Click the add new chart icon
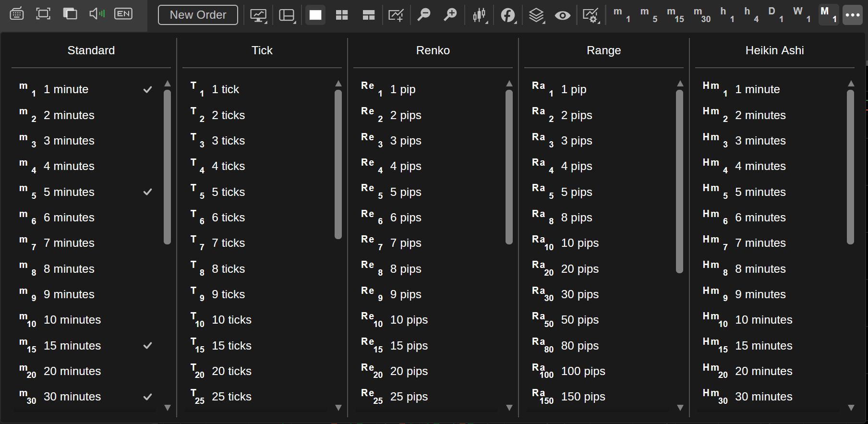The width and height of the screenshot is (868, 424). coord(396,15)
